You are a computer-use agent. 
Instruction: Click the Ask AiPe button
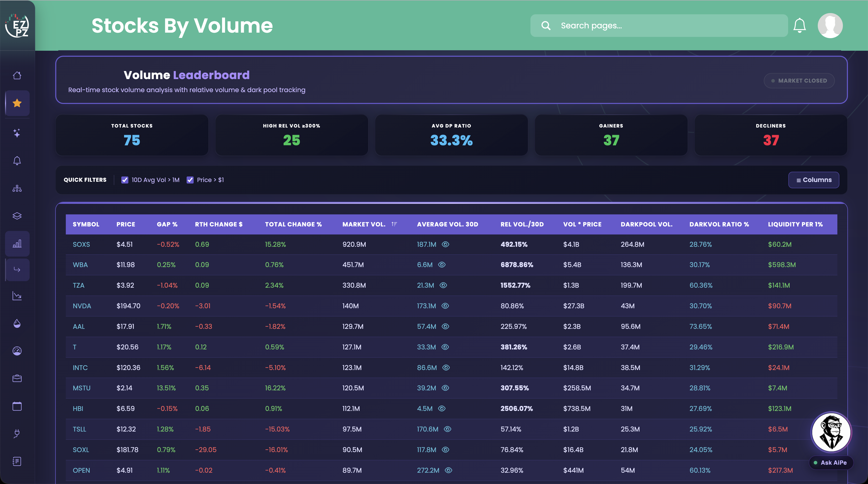831,463
